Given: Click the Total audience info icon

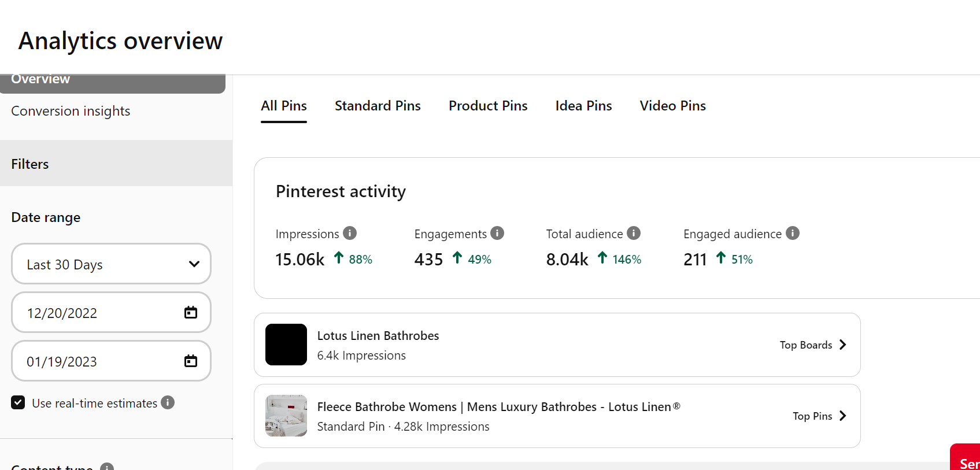Looking at the screenshot, I should point(634,233).
